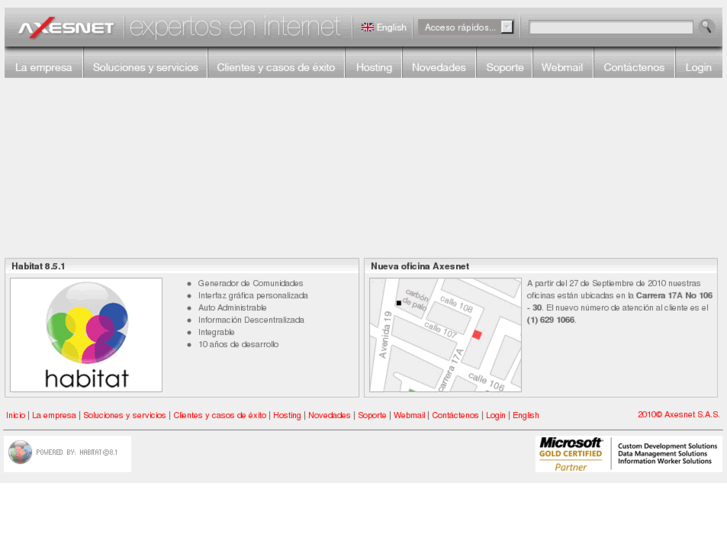
Task: Open Novedades menu item
Action: [x=439, y=67]
